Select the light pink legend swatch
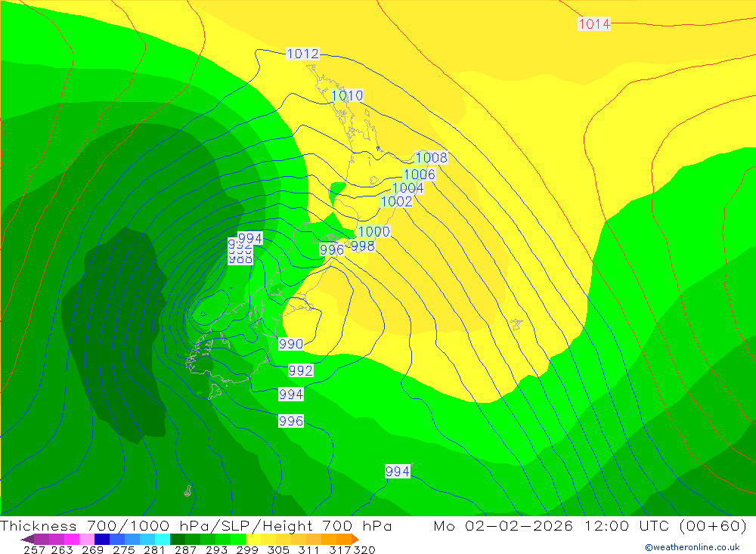Image resolution: width=756 pixels, height=554 pixels. (x=87, y=539)
